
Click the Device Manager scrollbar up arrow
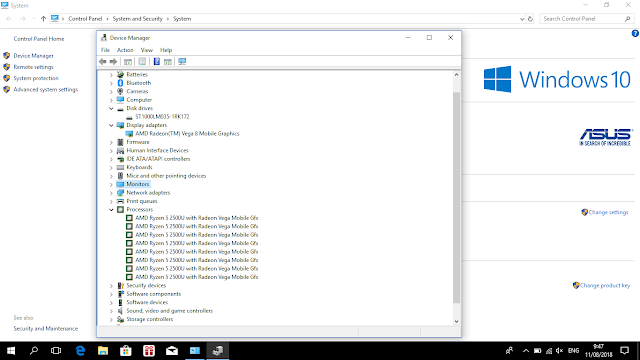(456, 75)
